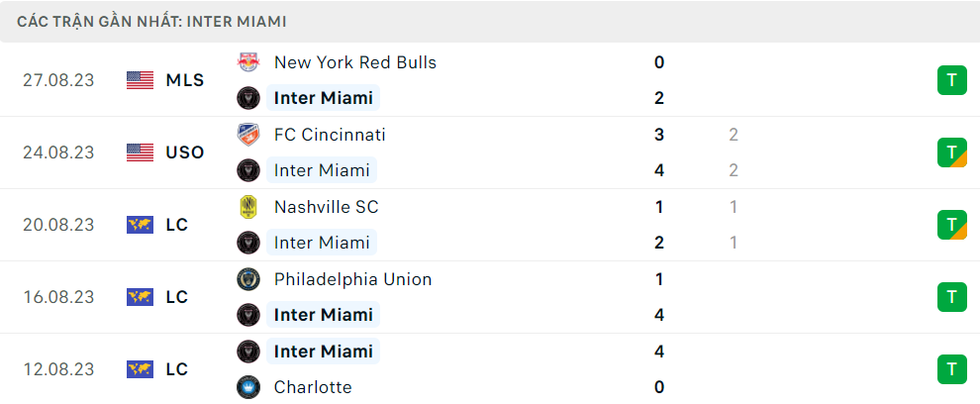Image resolution: width=980 pixels, height=404 pixels.
Task: Open the Philadelphia Union team link
Action: [352, 279]
